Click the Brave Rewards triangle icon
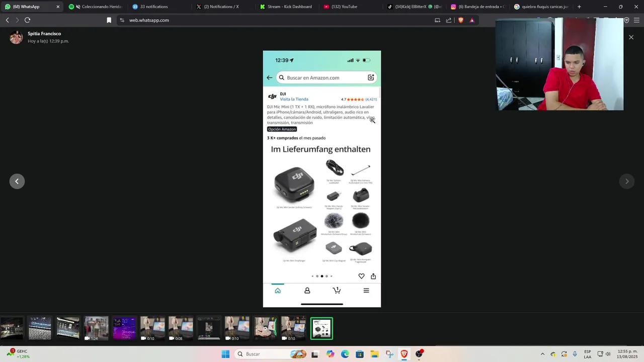This screenshot has height=362, width=644. click(x=472, y=20)
